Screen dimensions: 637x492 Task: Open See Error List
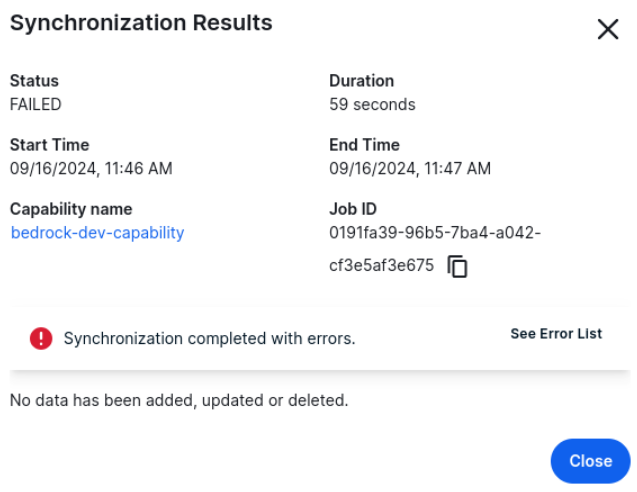[x=556, y=334]
